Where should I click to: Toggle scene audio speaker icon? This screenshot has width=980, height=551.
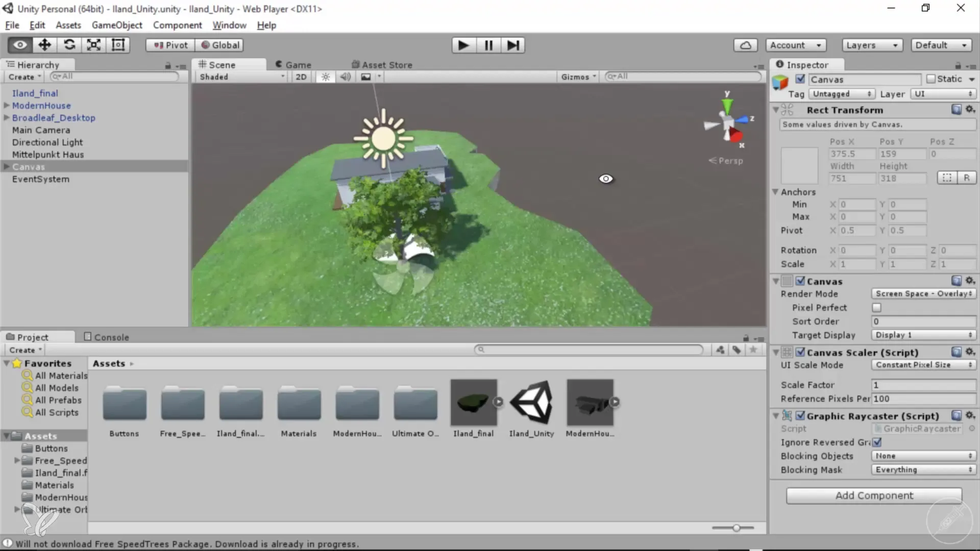click(346, 77)
